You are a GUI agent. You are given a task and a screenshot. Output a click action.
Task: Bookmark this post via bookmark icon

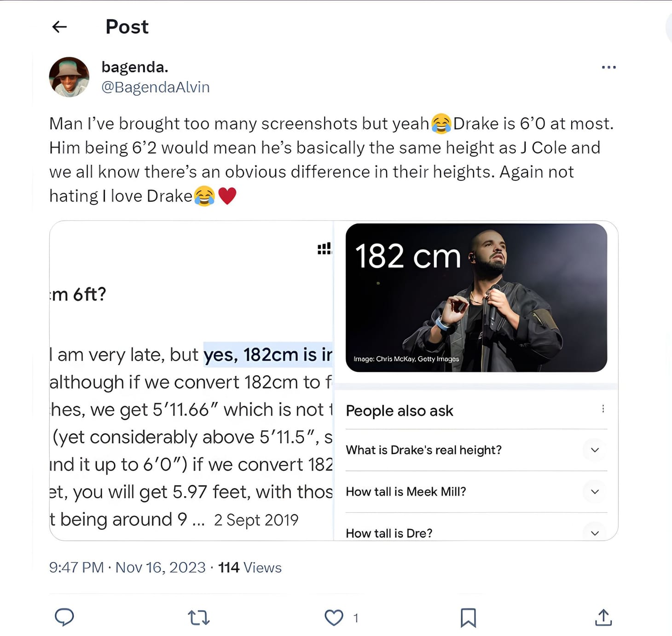point(469,618)
